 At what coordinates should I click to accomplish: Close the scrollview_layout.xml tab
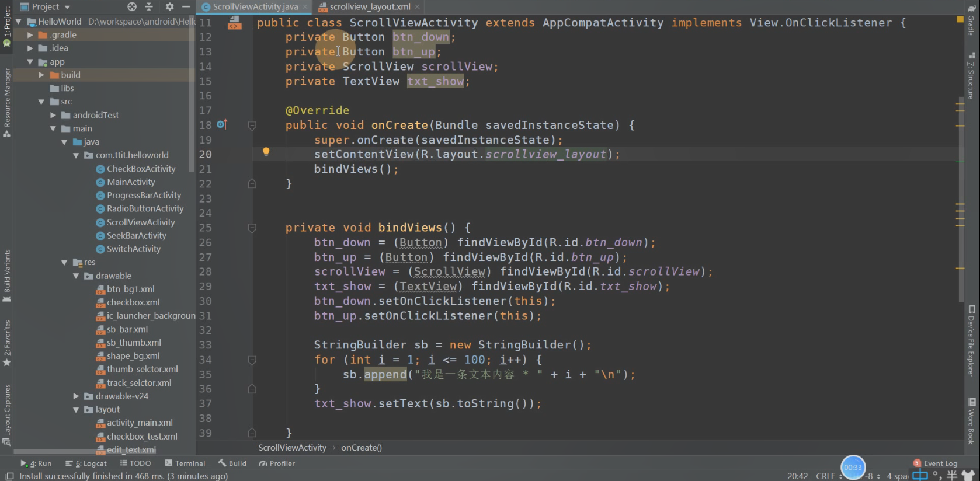417,7
